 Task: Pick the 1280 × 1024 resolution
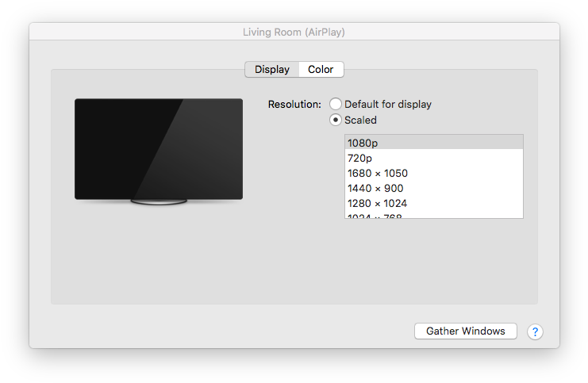(433, 203)
